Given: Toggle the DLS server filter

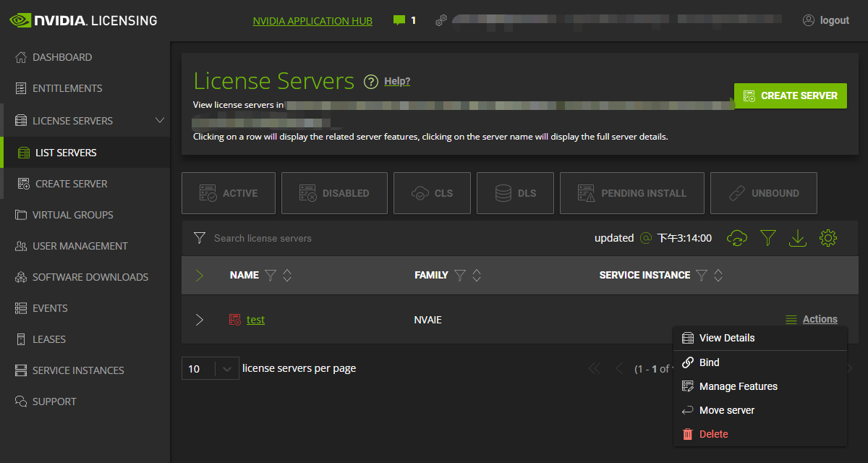Looking at the screenshot, I should (516, 193).
